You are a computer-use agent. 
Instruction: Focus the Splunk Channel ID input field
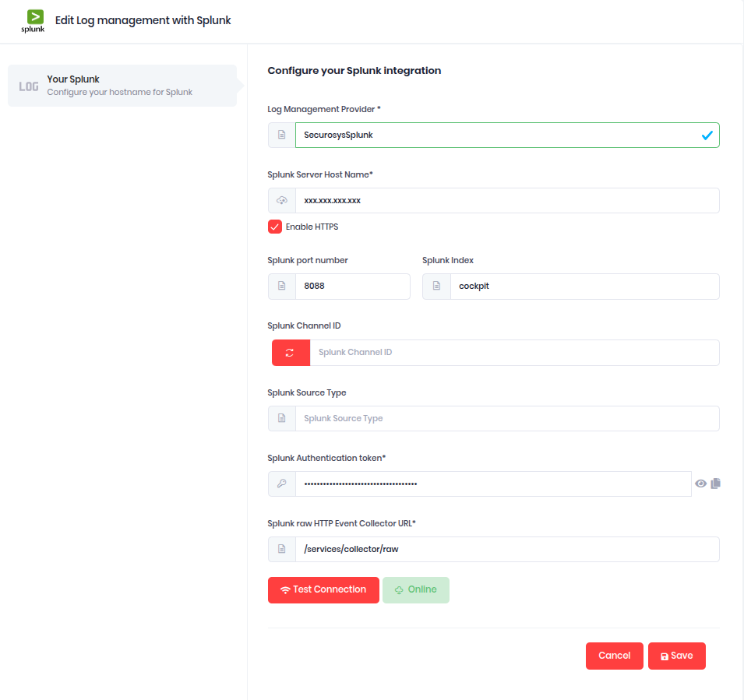coord(514,353)
